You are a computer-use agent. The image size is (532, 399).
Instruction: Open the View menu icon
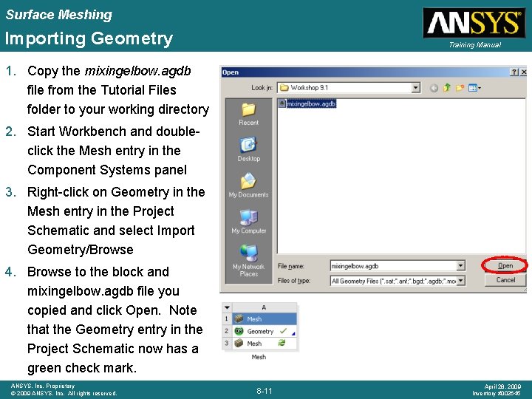(474, 88)
